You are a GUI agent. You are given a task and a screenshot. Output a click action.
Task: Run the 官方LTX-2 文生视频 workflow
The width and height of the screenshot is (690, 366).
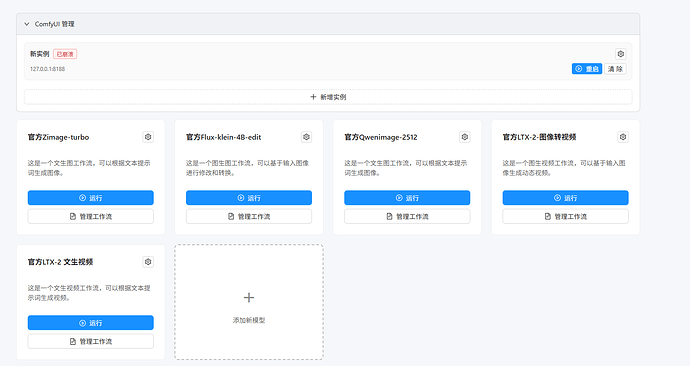point(91,322)
